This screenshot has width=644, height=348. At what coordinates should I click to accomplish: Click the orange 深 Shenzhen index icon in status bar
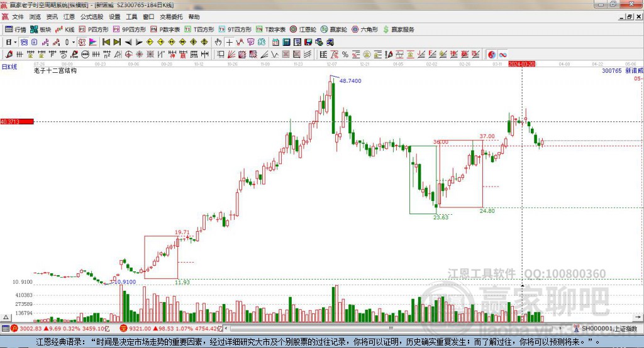(124, 329)
